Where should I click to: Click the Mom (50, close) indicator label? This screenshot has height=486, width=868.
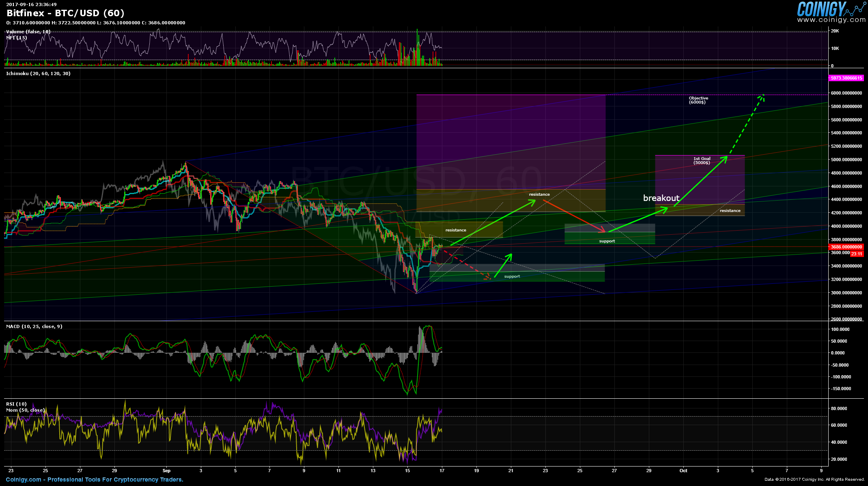coord(25,410)
